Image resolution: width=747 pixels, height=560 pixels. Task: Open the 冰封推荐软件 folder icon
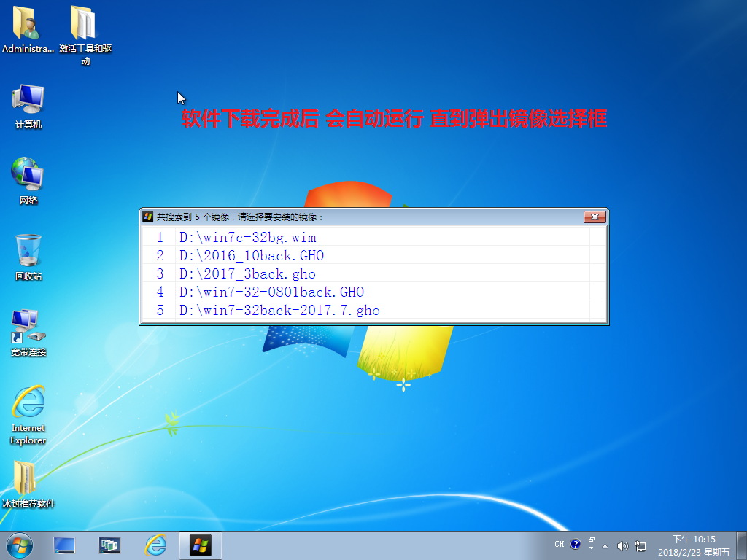28,485
